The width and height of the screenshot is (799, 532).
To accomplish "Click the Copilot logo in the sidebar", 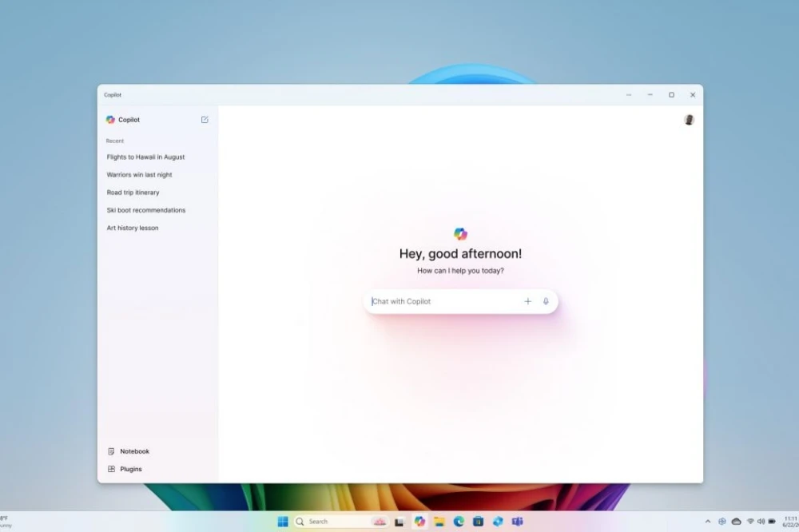I will coord(110,120).
